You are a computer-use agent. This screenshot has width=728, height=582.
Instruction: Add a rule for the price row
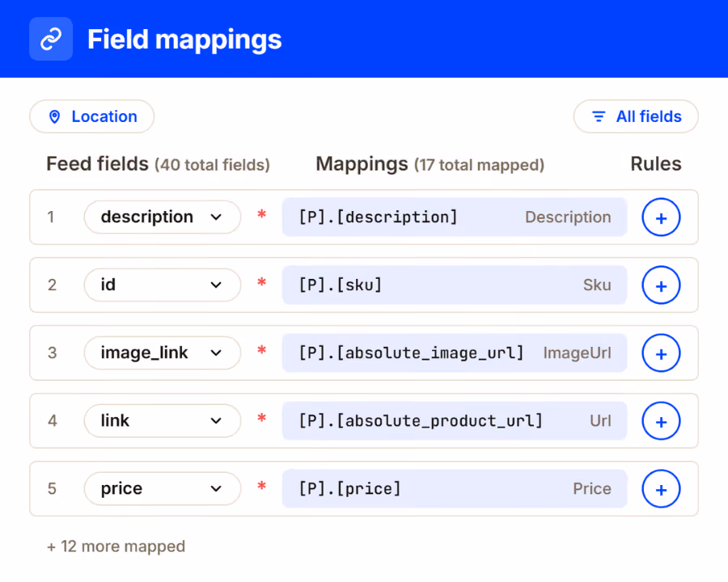point(661,489)
